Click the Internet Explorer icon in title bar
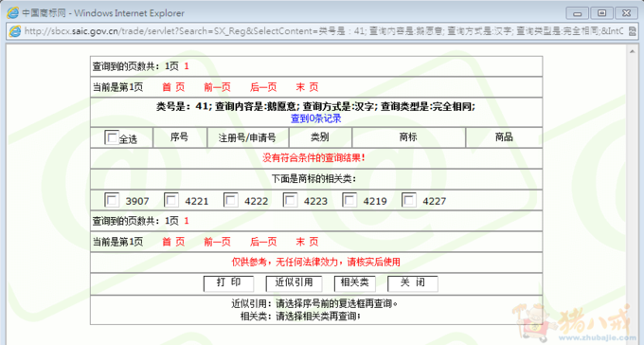Screen dimensions: 644x345 pos(12,12)
